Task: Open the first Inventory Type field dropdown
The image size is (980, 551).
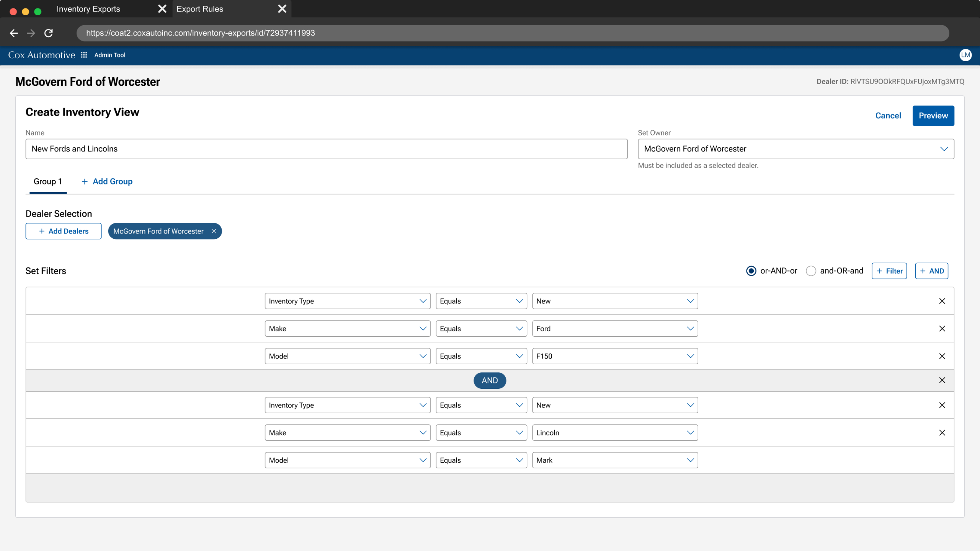Action: (x=348, y=301)
